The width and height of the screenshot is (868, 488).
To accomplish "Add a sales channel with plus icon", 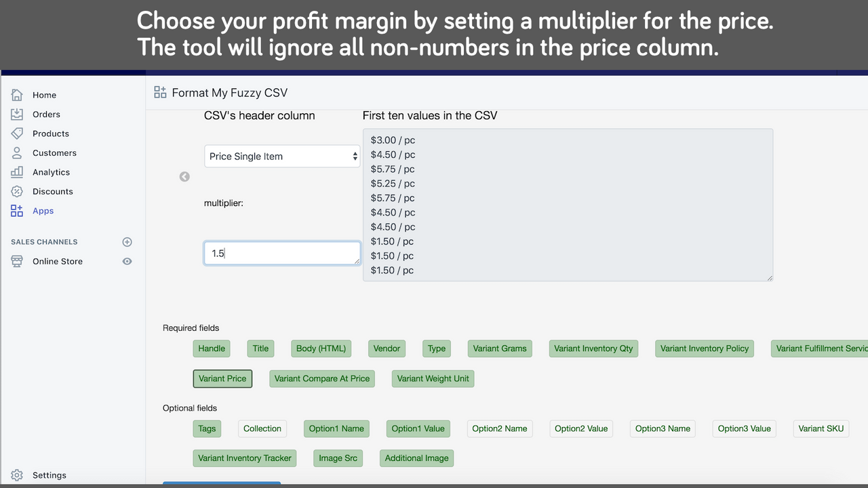I will coord(127,242).
